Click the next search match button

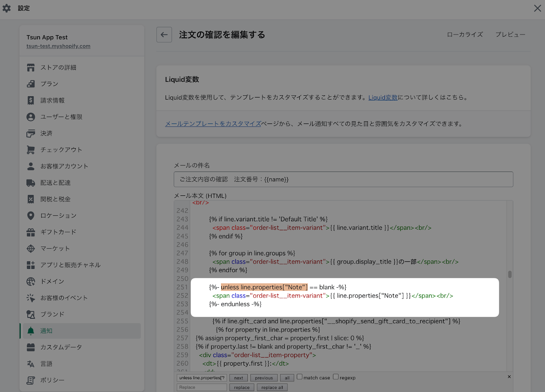238,378
